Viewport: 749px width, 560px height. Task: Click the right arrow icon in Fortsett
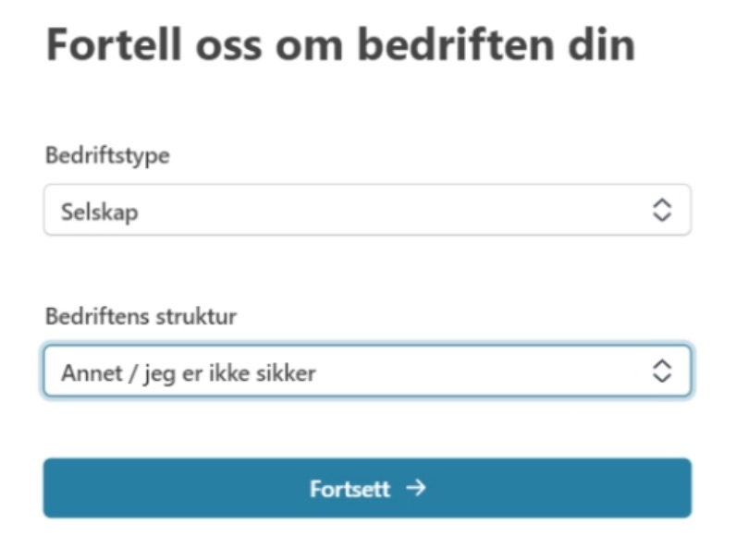(x=416, y=488)
